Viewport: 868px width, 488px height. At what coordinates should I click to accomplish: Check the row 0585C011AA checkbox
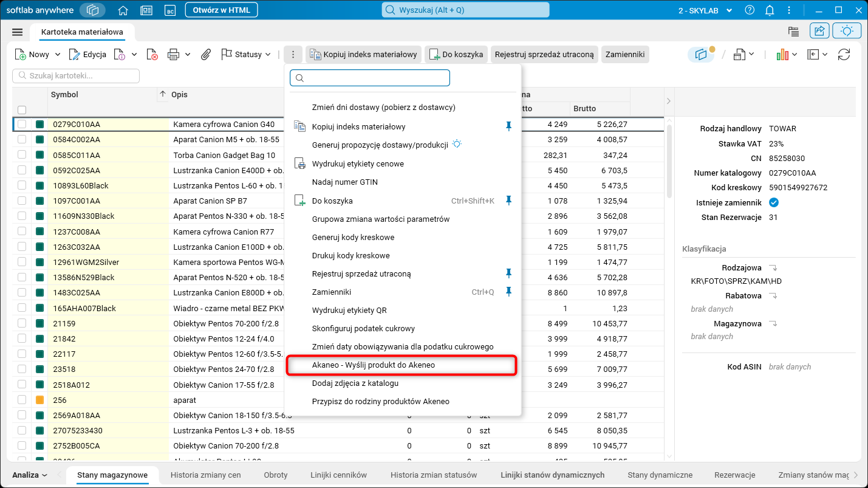[22, 155]
